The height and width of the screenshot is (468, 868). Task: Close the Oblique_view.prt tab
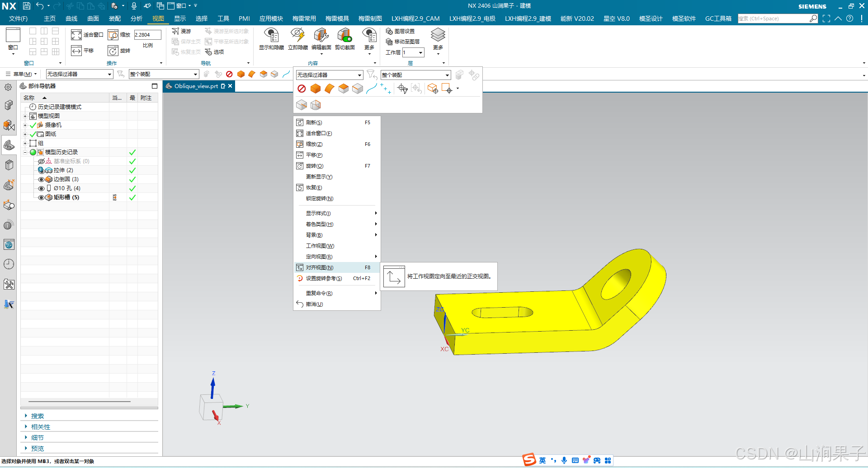click(x=230, y=86)
